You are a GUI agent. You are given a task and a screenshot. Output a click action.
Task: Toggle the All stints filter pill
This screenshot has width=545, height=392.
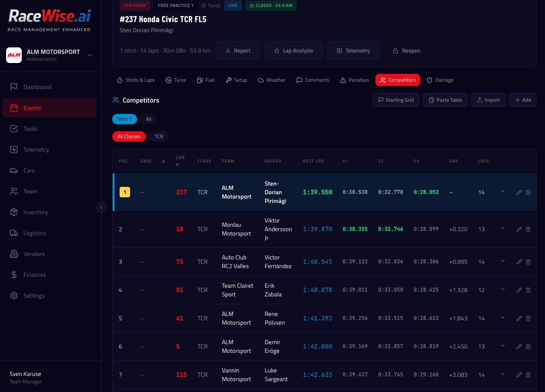tap(148, 119)
